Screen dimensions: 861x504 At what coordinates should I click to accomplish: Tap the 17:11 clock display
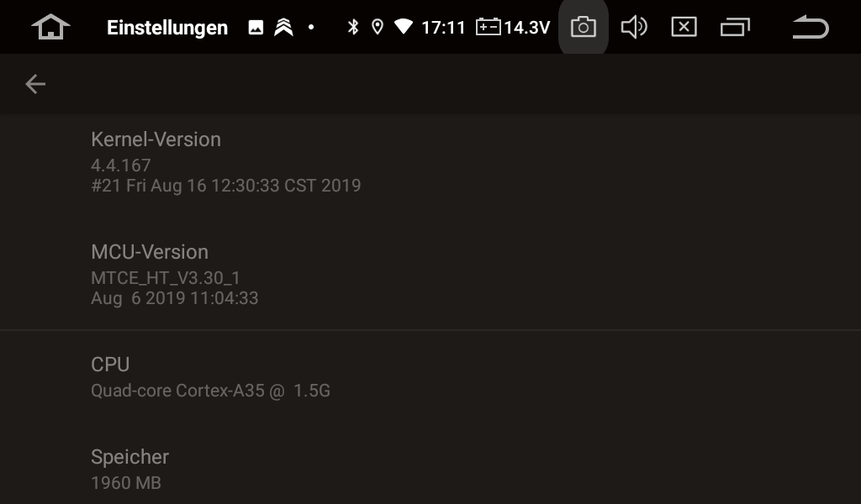(443, 27)
